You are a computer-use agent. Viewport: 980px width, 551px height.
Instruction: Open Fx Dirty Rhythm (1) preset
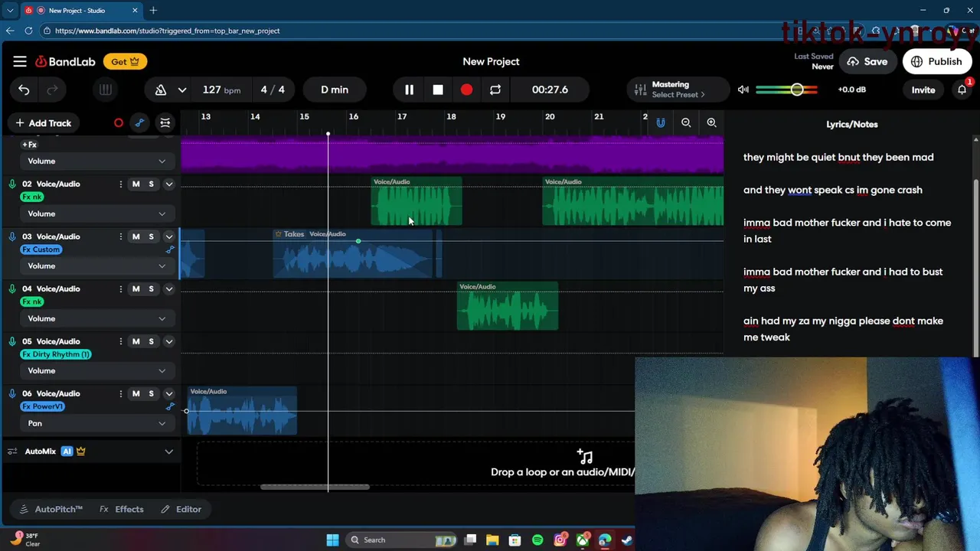pos(57,354)
